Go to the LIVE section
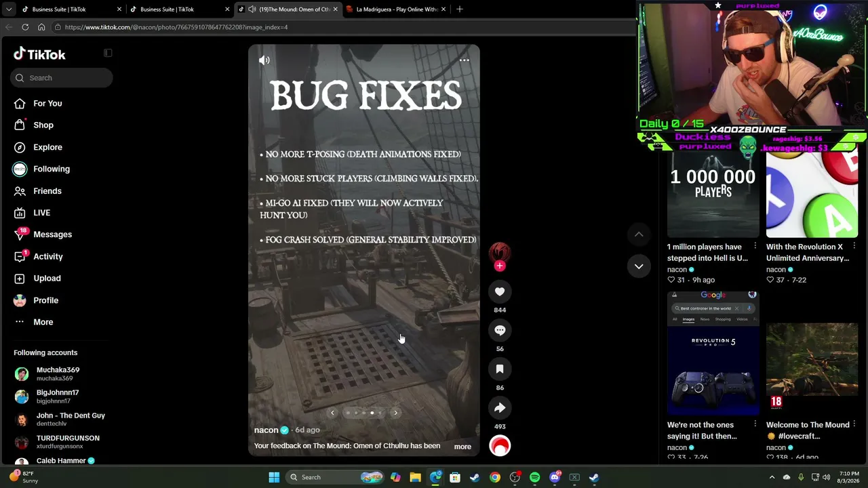Image resolution: width=868 pixels, height=488 pixels. pos(41,213)
